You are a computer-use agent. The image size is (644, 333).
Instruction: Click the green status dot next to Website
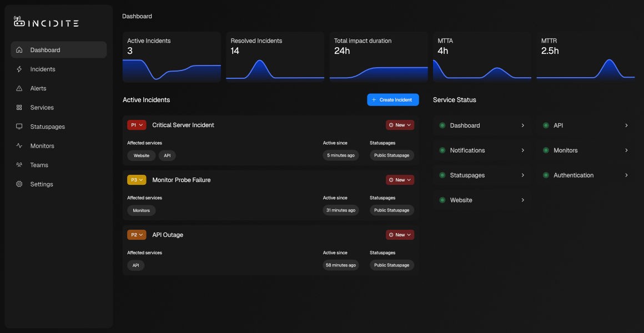point(442,200)
